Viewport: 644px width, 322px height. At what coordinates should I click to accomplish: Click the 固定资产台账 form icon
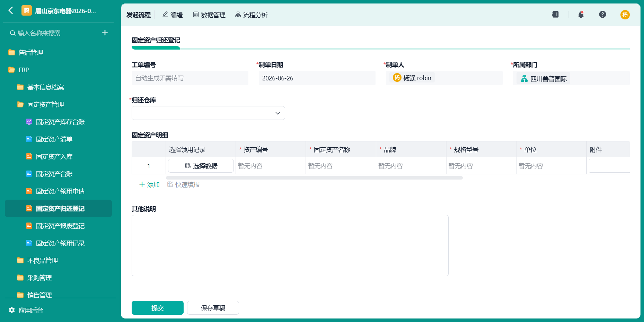29,174
